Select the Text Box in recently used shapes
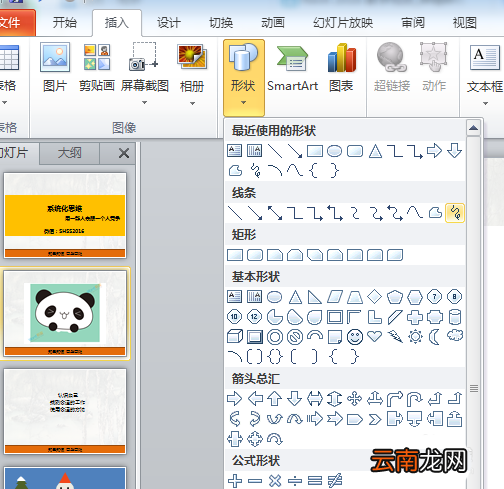This screenshot has height=489, width=504. pyautogui.click(x=234, y=151)
